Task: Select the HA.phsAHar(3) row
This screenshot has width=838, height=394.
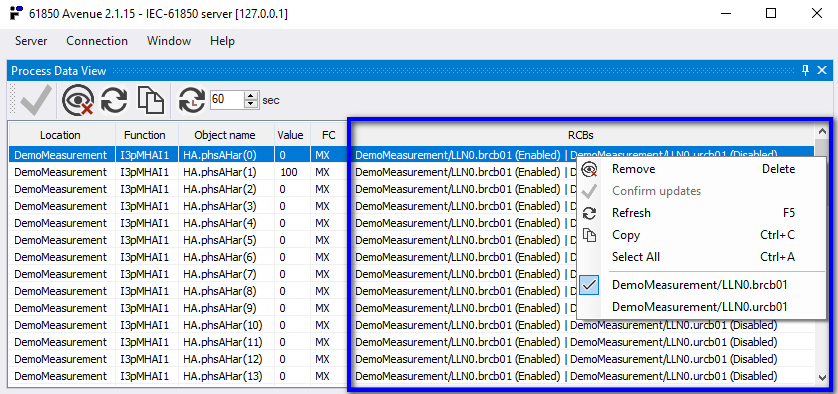Action: (x=411, y=206)
